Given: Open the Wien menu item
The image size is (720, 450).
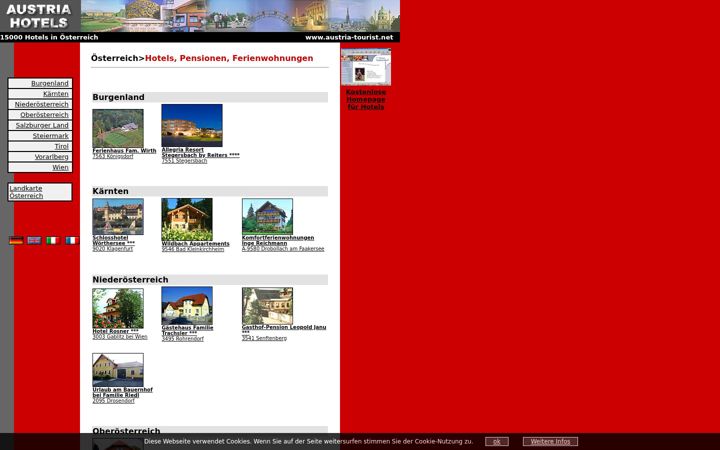Looking at the screenshot, I should 40,168.
